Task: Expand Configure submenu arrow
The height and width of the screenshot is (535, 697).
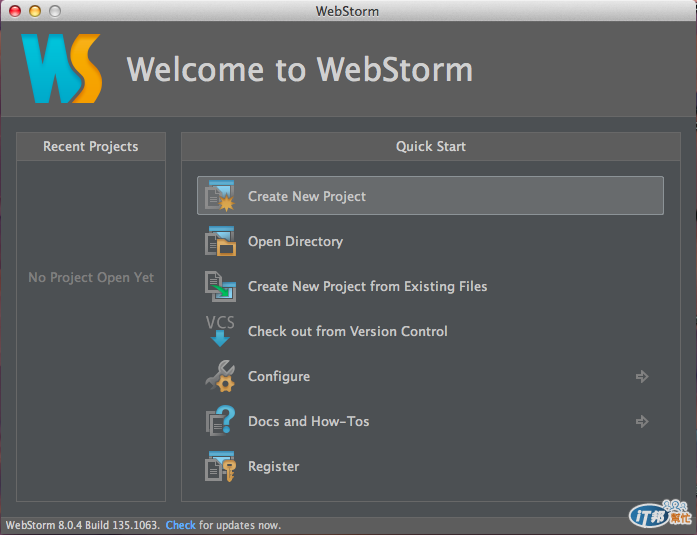Action: click(x=642, y=376)
